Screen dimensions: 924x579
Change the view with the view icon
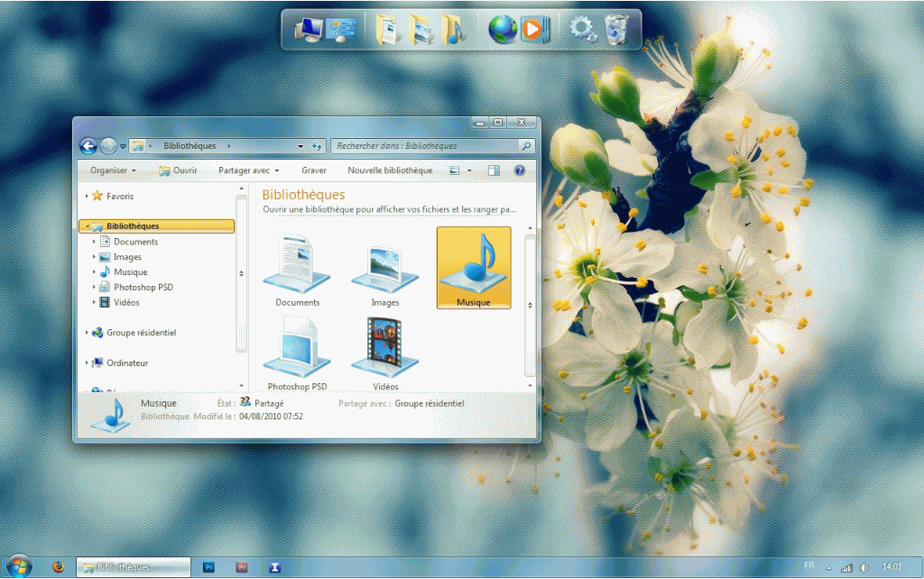coord(455,170)
